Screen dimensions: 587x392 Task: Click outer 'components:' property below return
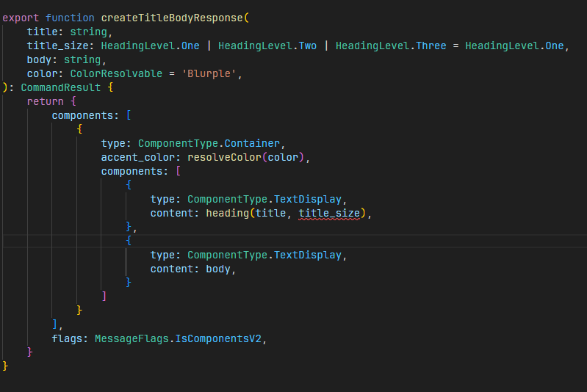tap(85, 115)
